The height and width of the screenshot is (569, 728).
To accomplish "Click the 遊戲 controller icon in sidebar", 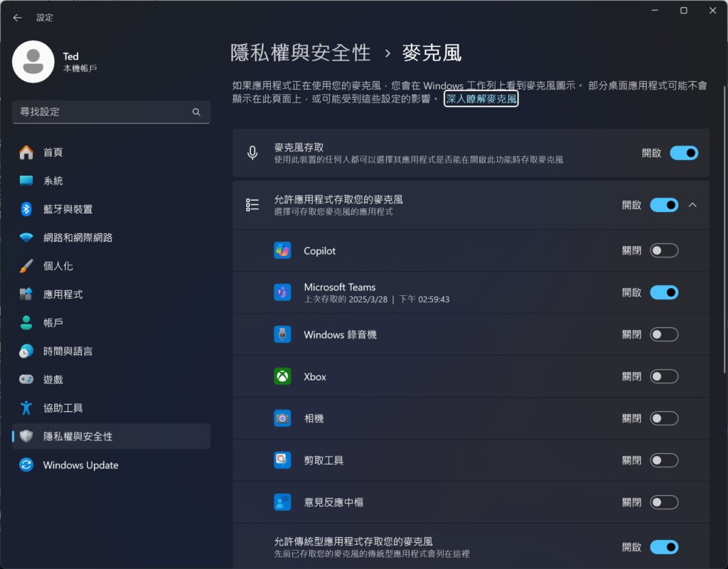I will pos(26,379).
